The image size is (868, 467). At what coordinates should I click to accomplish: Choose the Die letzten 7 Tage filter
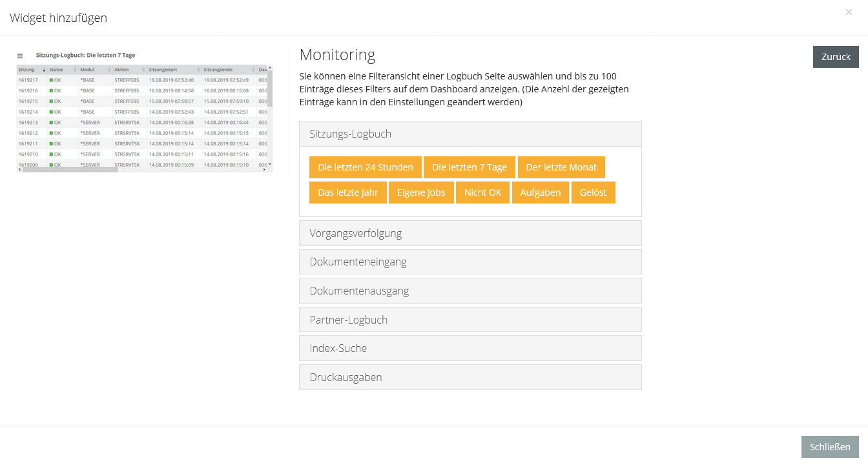pyautogui.click(x=470, y=167)
